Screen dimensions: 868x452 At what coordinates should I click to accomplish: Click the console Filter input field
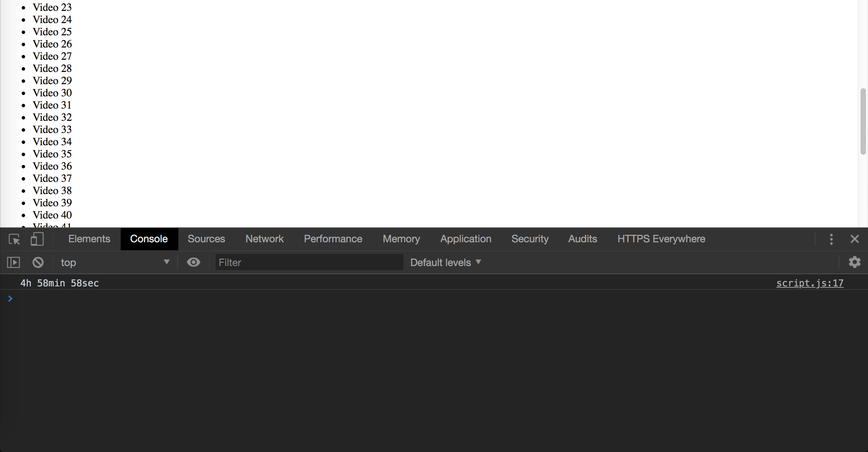tap(309, 262)
